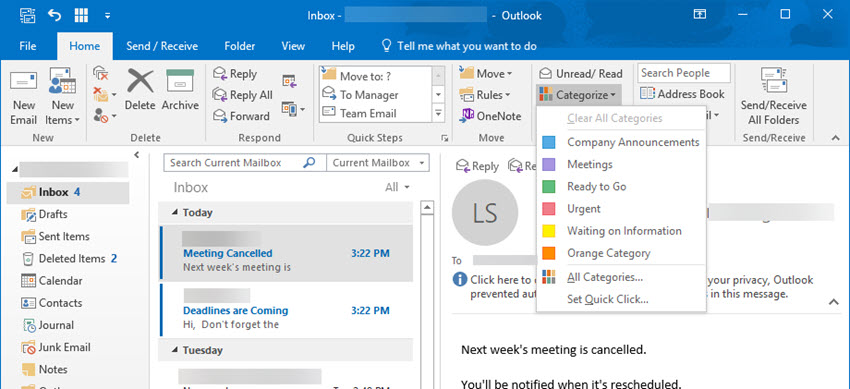Click Tell me what you want to do
The width and height of the screenshot is (850, 389).
pos(460,46)
